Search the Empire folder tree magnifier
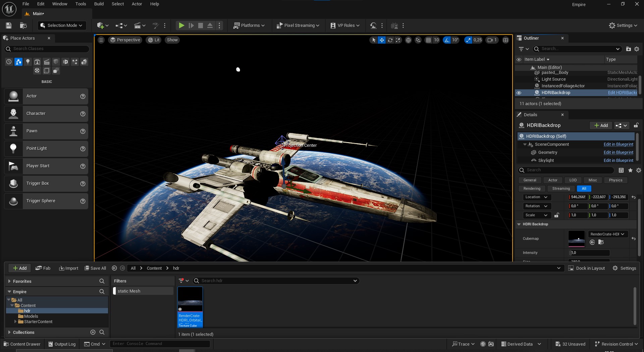This screenshot has width=644, height=352. pyautogui.click(x=102, y=292)
